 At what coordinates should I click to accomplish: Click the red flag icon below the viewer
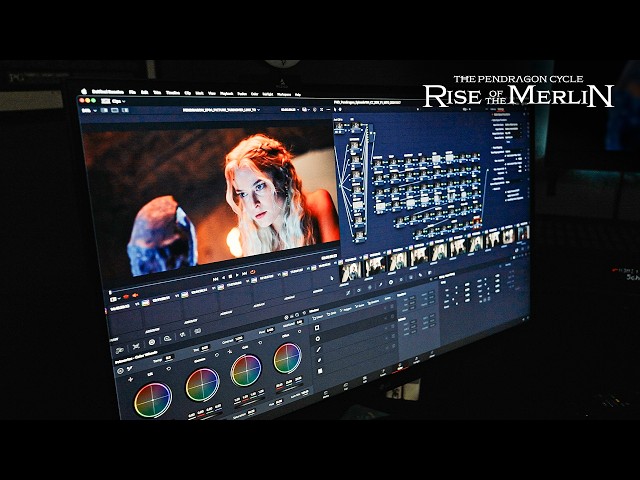tap(126, 296)
